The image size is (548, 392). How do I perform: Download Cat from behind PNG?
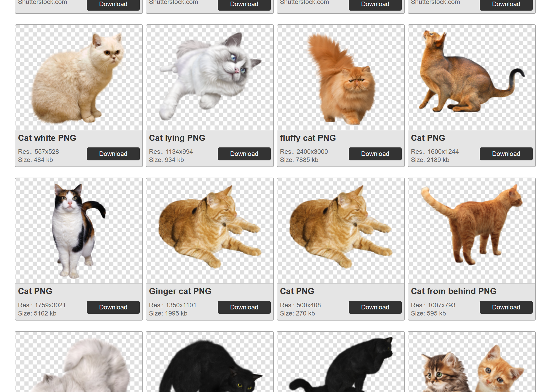click(x=506, y=307)
